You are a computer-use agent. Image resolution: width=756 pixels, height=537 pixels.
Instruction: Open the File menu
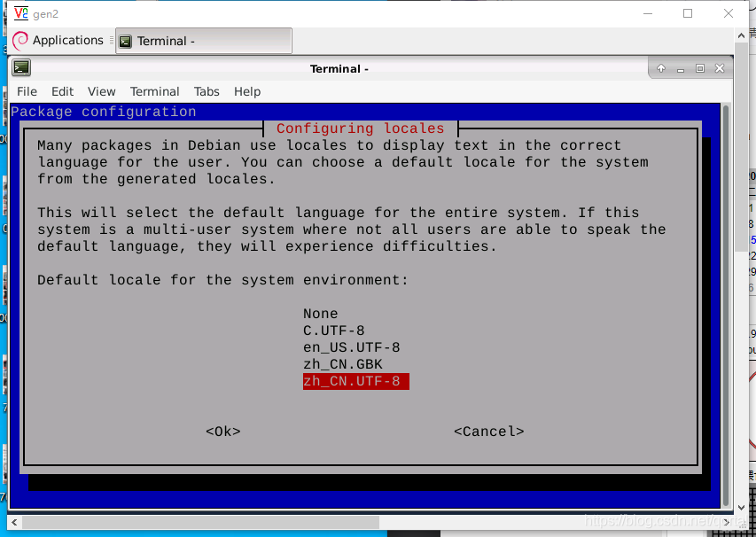(27, 91)
